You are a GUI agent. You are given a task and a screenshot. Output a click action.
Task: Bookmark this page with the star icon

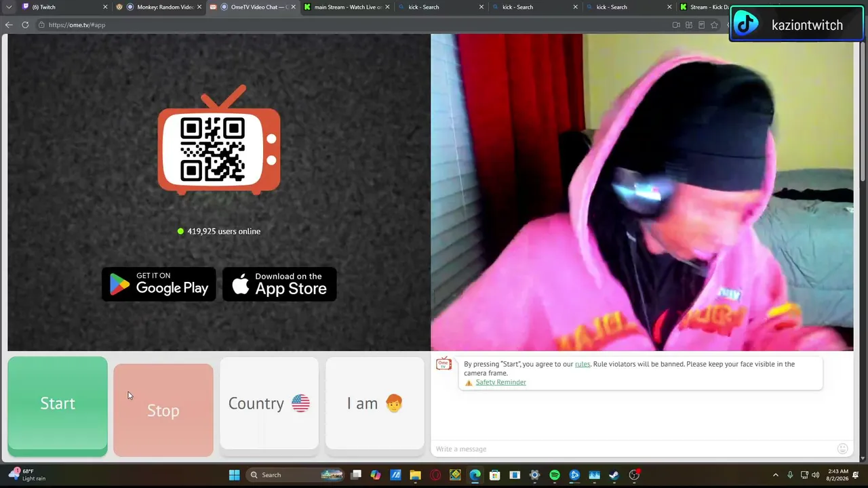click(714, 25)
